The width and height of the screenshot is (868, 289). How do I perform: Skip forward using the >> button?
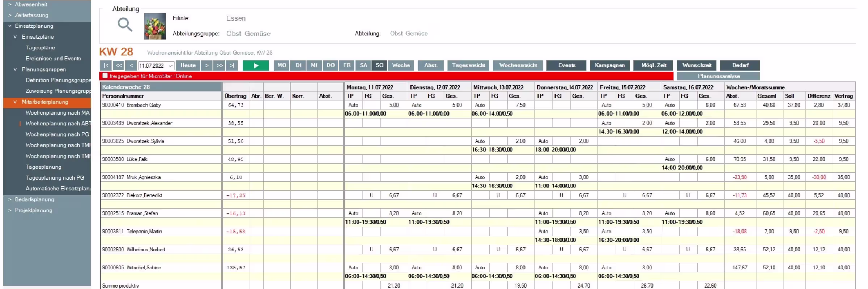click(220, 65)
